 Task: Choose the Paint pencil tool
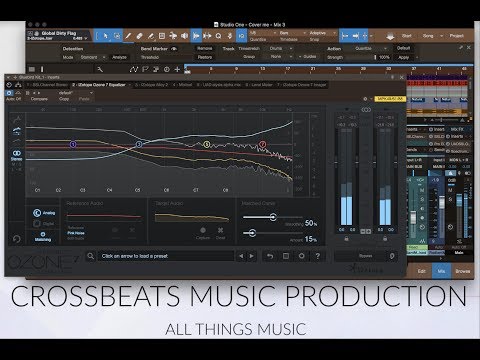(128, 36)
